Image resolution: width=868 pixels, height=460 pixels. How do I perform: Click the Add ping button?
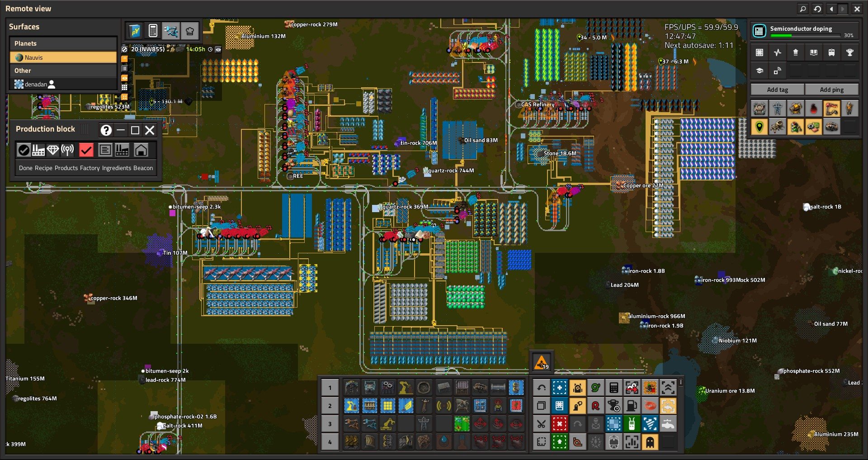coord(832,90)
